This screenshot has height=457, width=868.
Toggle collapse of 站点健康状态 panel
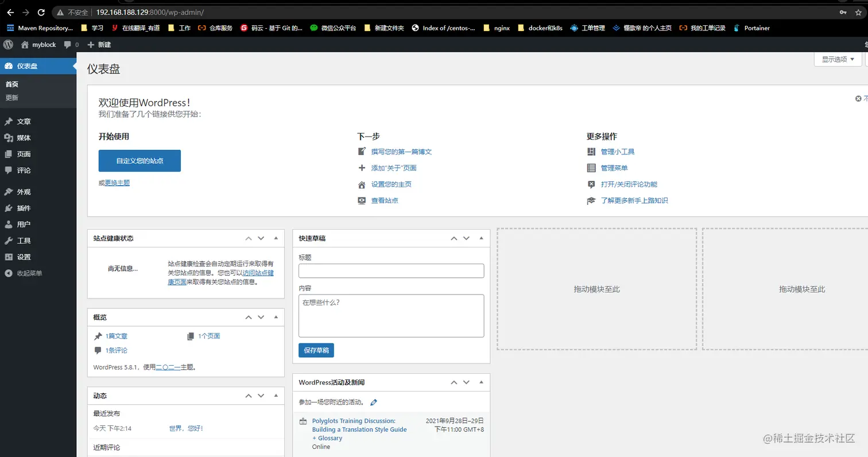coord(276,238)
